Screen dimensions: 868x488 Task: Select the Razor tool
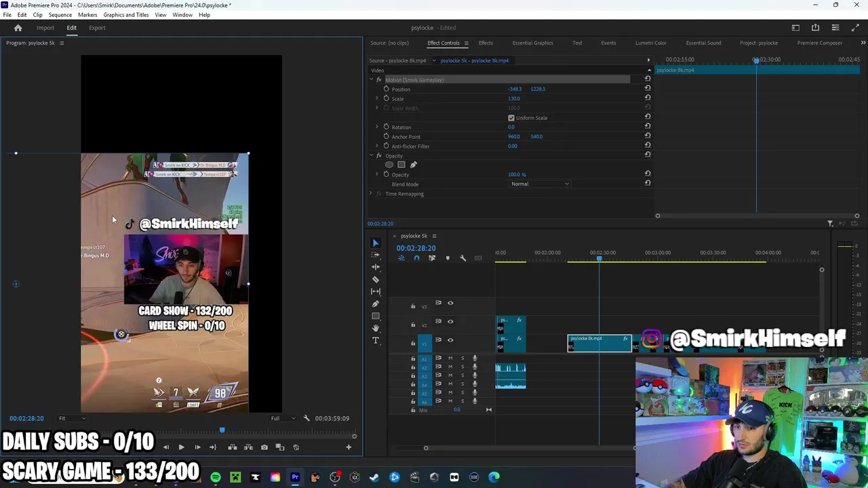point(376,279)
